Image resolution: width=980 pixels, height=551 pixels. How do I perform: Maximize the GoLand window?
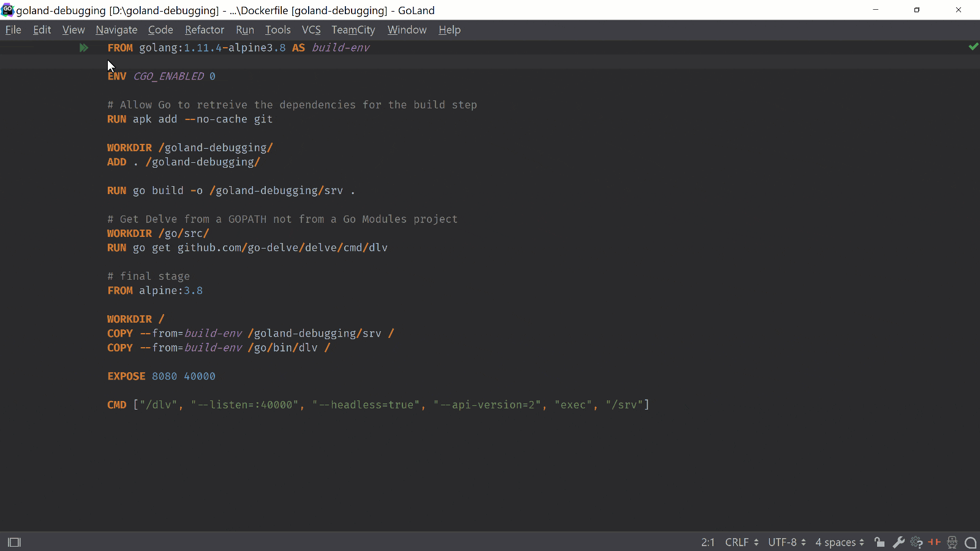pos(917,10)
